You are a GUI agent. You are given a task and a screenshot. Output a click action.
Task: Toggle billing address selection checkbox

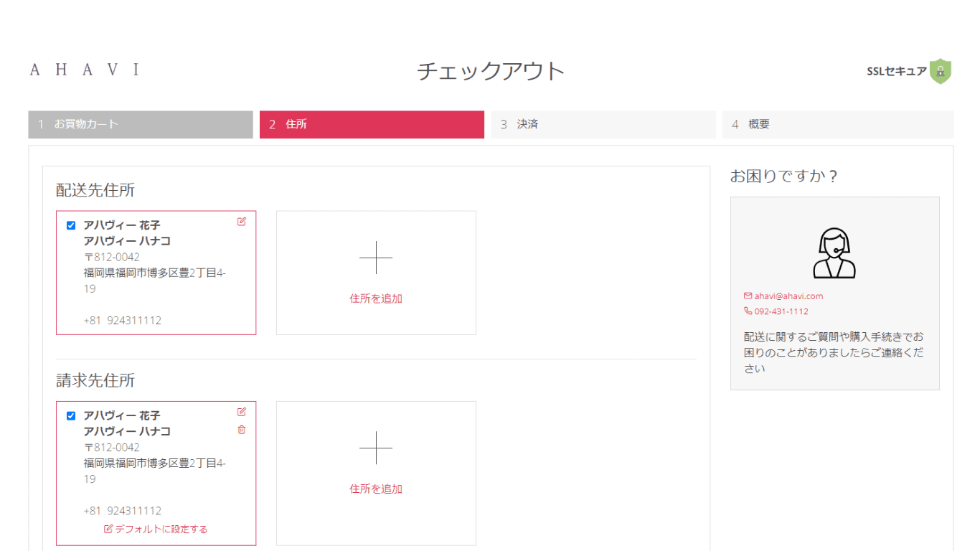pyautogui.click(x=71, y=415)
